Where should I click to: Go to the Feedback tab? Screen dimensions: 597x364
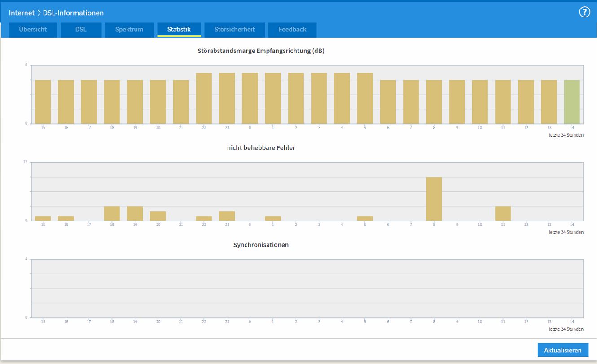click(x=292, y=30)
